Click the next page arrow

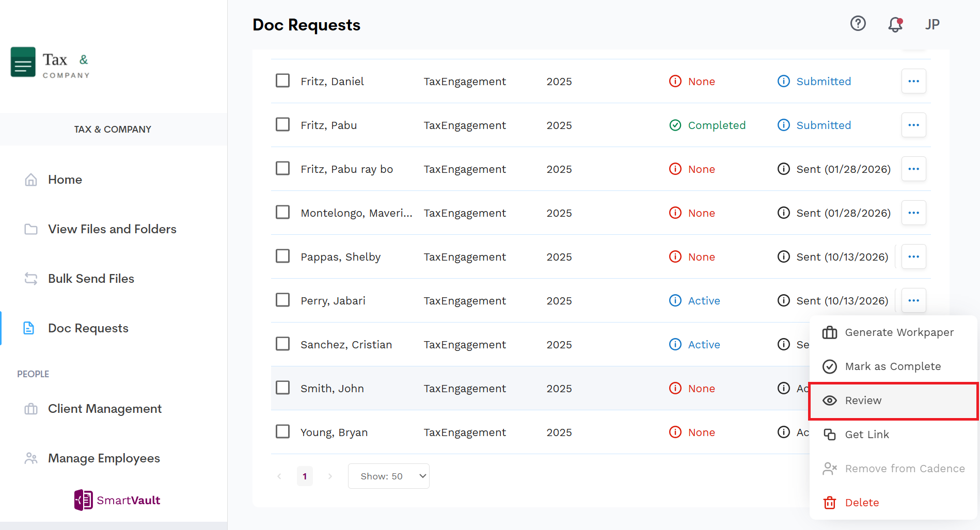tap(330, 476)
